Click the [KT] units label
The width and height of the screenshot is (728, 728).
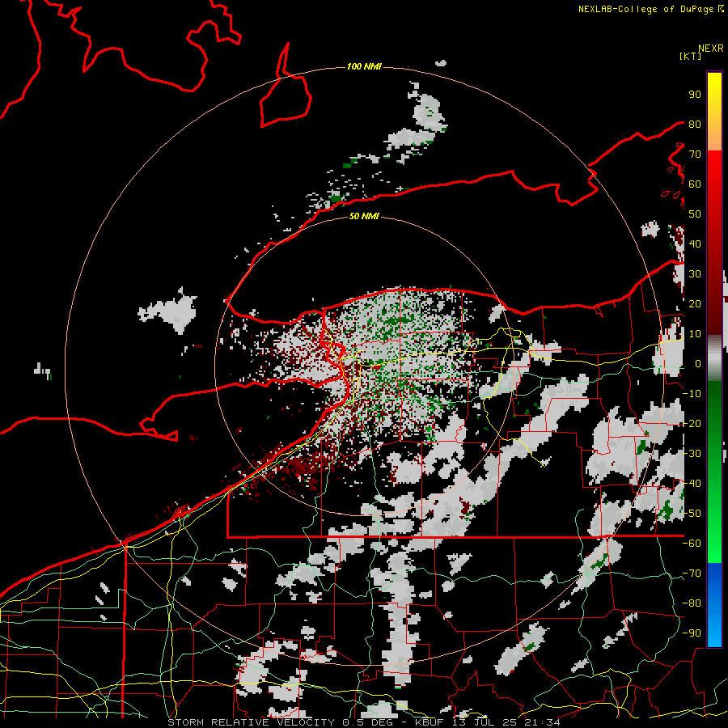pyautogui.click(x=690, y=56)
